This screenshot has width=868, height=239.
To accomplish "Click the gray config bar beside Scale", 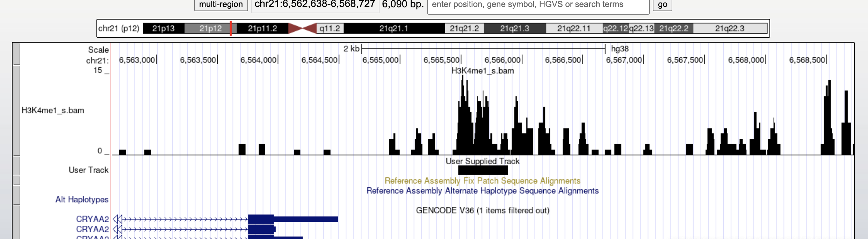I will pos(16,54).
